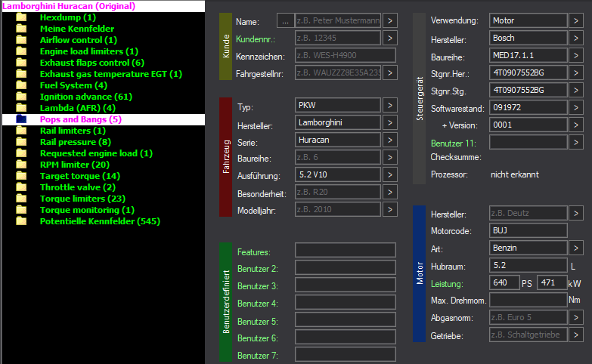
Task: Select Ignition advance (61) tree entry
Action: pos(85,97)
